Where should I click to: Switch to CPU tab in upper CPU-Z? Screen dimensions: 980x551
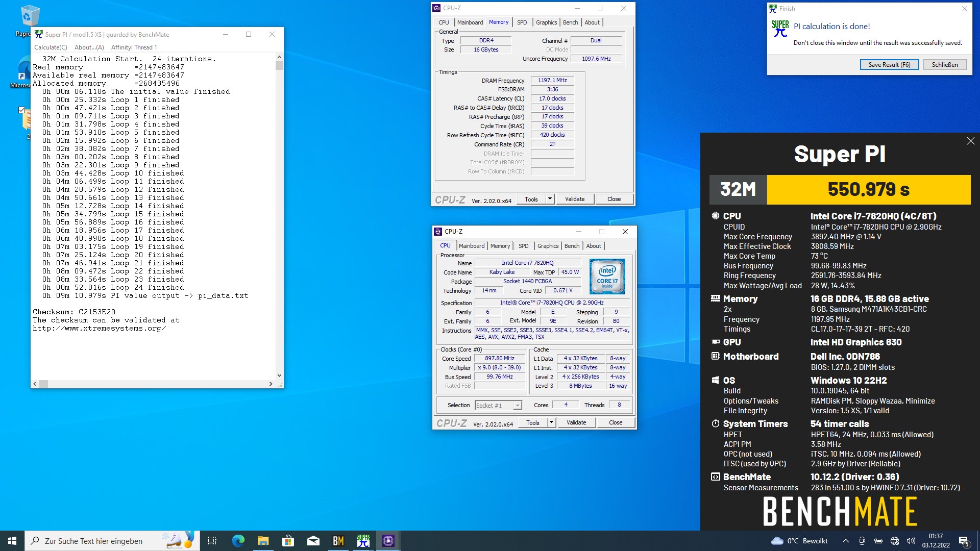coord(444,22)
